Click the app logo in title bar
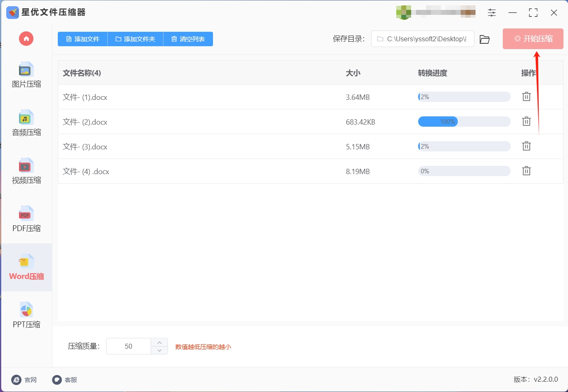 click(12, 12)
